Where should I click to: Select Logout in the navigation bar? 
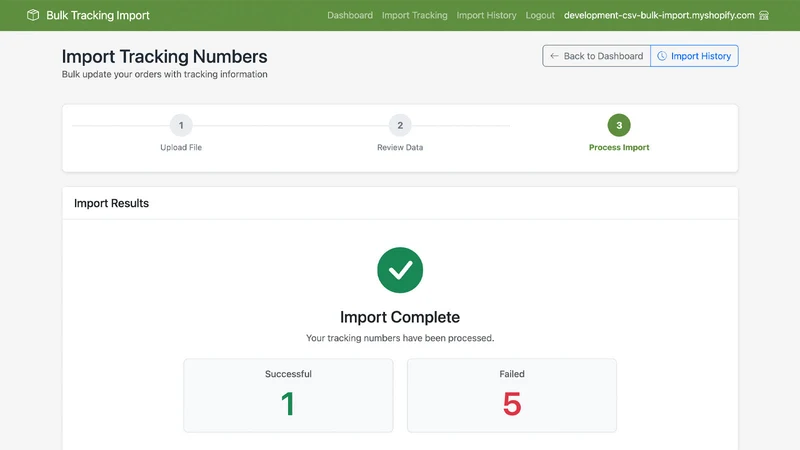pos(540,15)
